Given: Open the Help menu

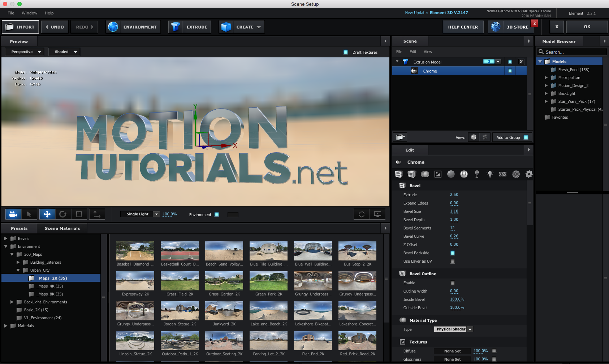Looking at the screenshot, I should [49, 13].
